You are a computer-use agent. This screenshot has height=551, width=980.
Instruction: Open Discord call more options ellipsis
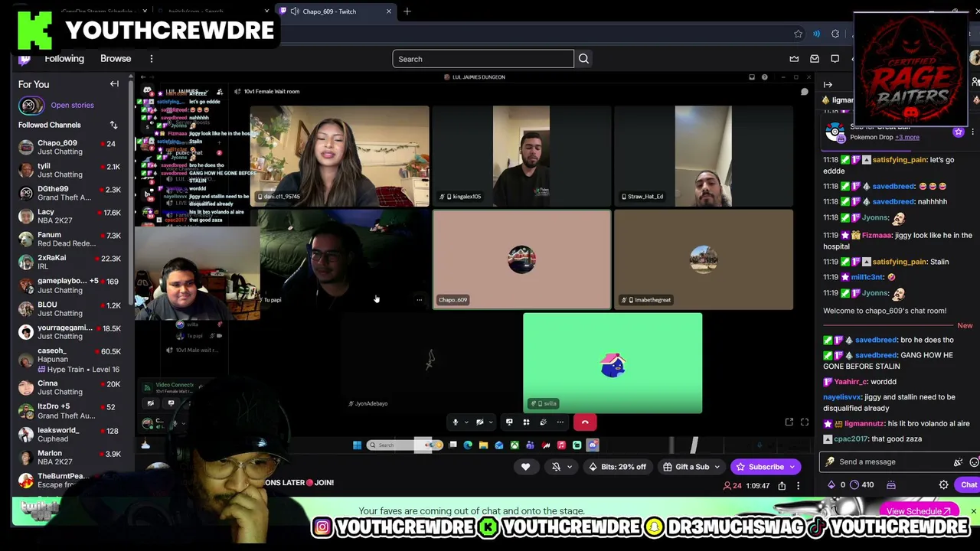560,422
